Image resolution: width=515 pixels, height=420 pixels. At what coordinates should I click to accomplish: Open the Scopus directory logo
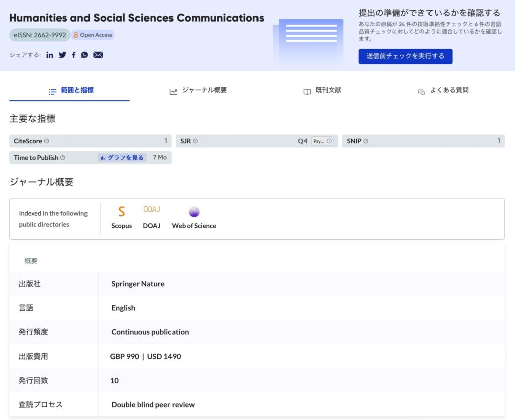point(121,212)
